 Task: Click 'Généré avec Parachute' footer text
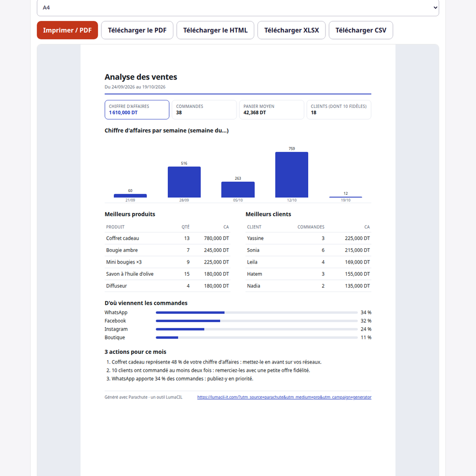coord(144,397)
